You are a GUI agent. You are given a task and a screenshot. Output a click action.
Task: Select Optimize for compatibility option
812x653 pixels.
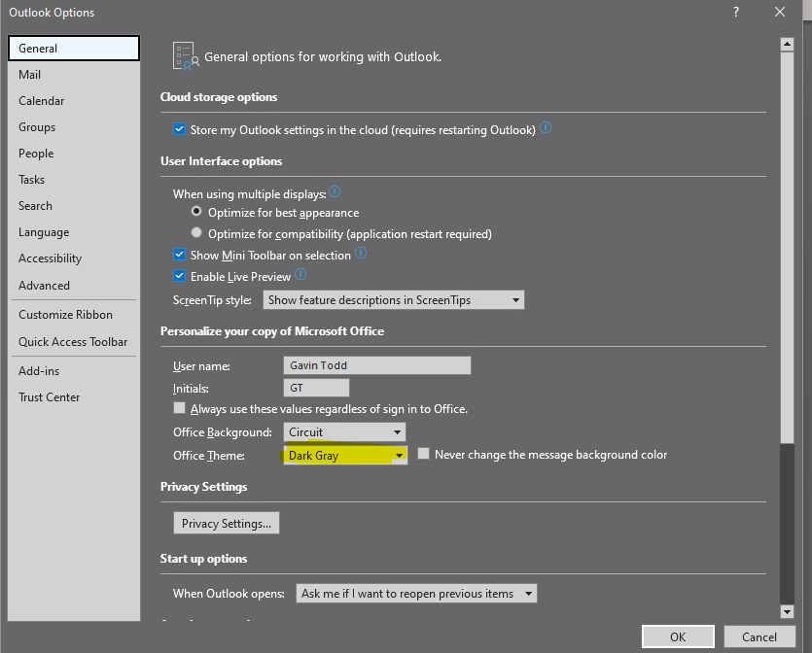[x=196, y=232]
